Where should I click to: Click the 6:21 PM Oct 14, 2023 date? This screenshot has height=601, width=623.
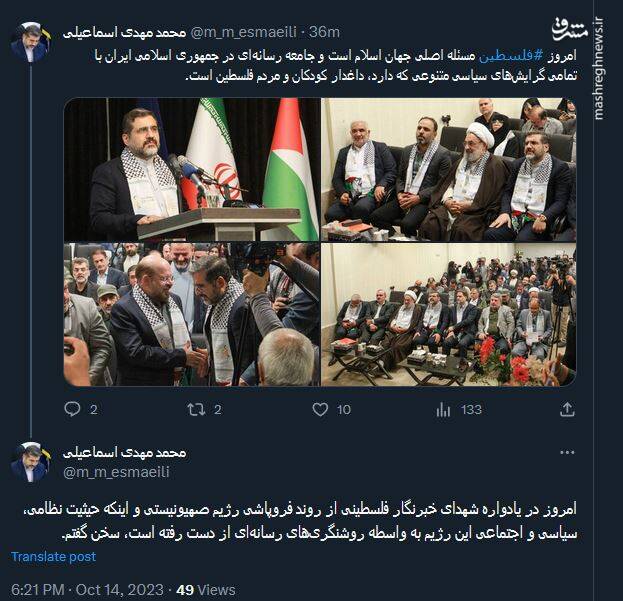click(x=87, y=590)
